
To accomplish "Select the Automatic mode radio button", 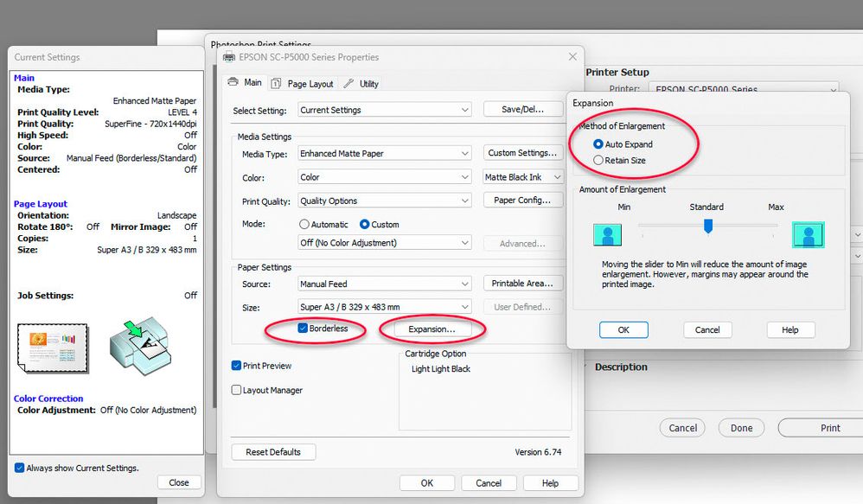I will (304, 225).
